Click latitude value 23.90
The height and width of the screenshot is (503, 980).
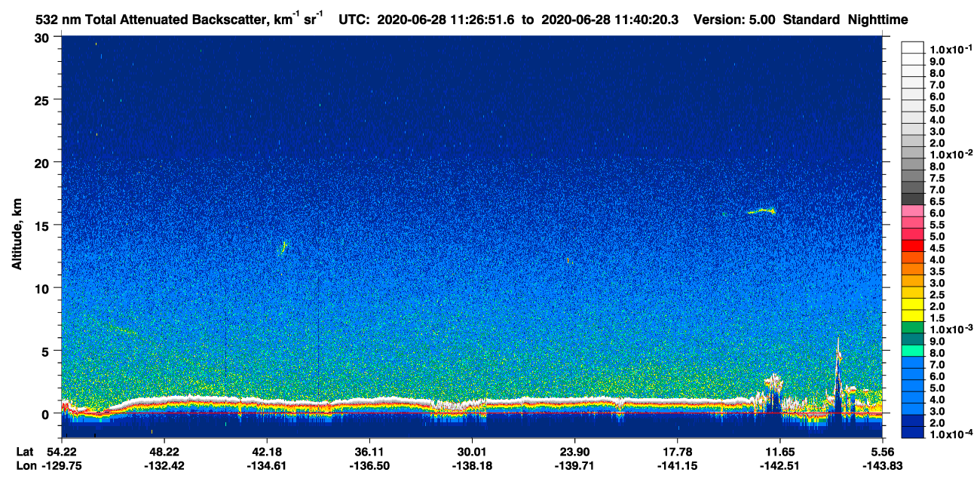(x=574, y=452)
